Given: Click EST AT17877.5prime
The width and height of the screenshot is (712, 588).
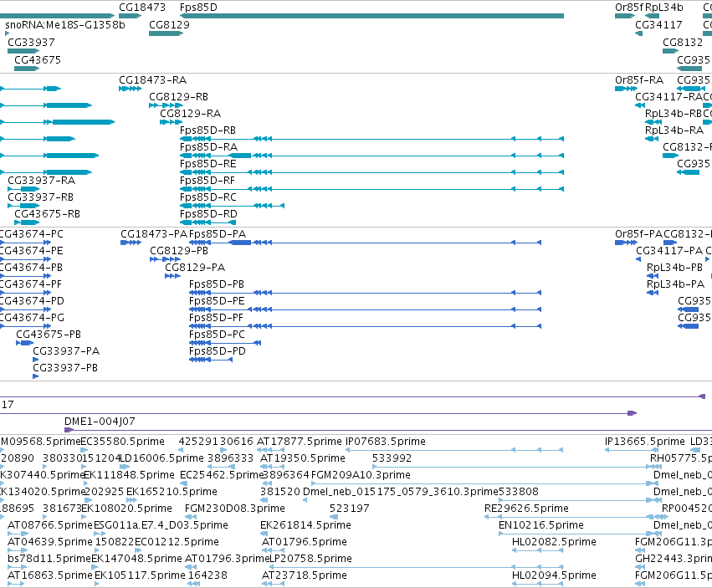Looking at the screenshot, I should click(300, 442).
